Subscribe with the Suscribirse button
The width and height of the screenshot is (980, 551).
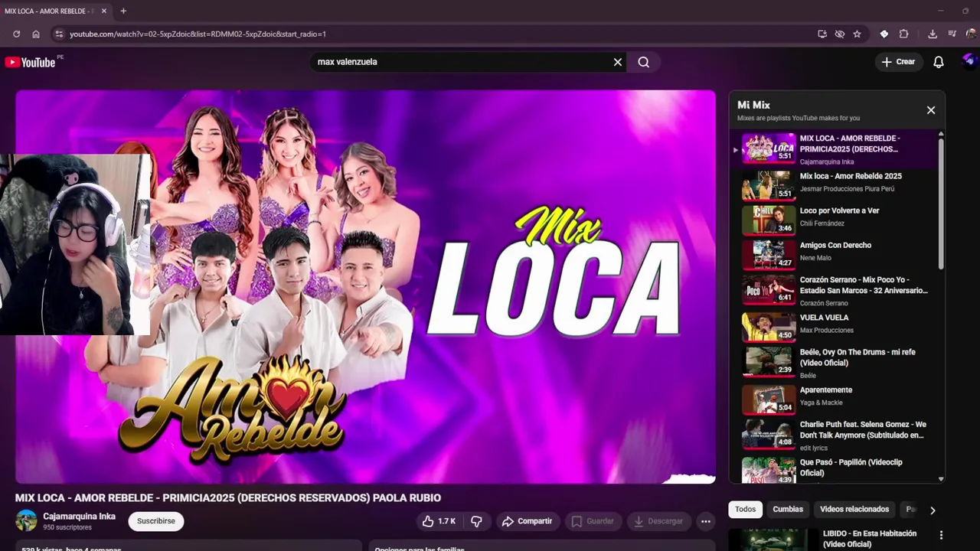[x=156, y=521]
